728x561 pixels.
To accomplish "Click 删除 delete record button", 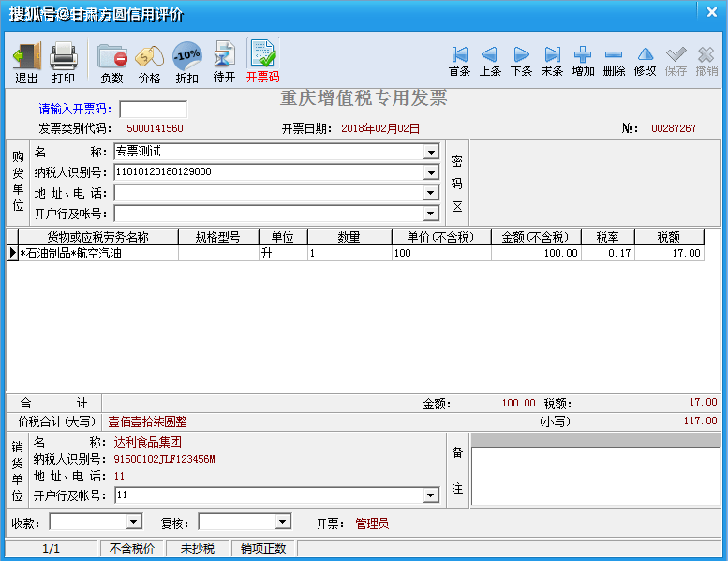I will (x=614, y=62).
